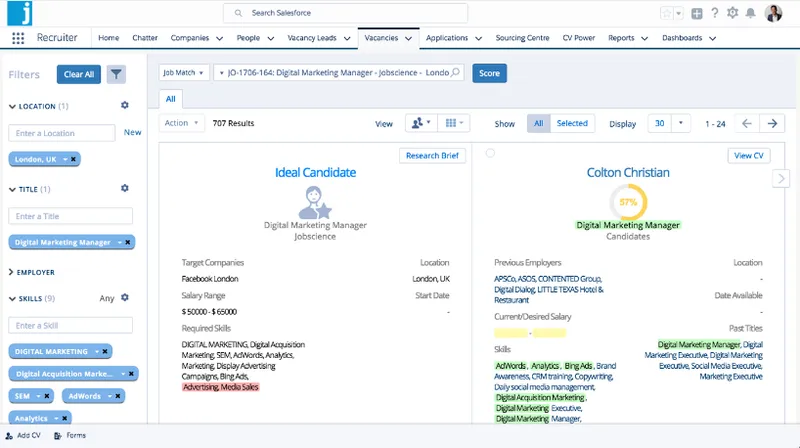Focus the Enter a Skill field
The height and width of the screenshot is (448, 800).
pos(70,326)
